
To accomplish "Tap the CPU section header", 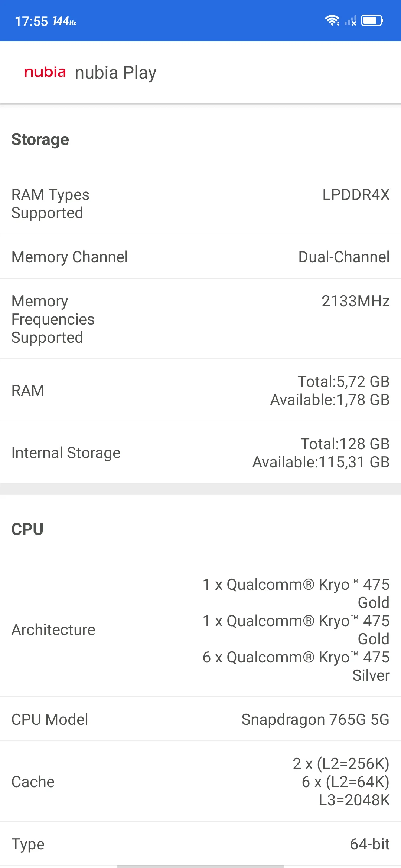I will 27,529.
